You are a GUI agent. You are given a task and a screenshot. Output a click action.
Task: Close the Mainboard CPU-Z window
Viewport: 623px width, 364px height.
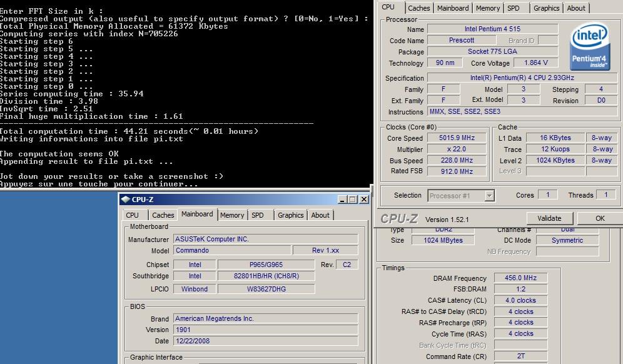tap(364, 199)
